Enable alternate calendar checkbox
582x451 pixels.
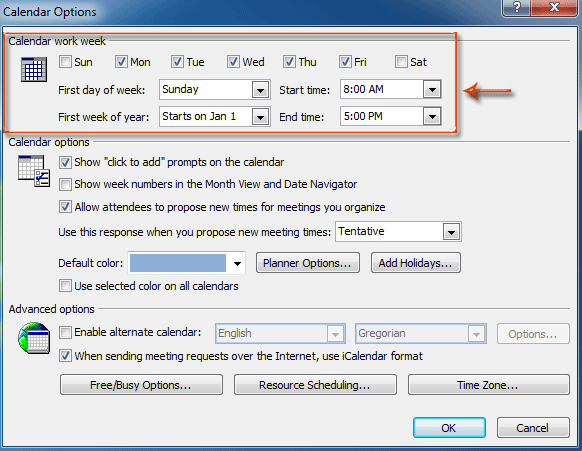tap(65, 332)
